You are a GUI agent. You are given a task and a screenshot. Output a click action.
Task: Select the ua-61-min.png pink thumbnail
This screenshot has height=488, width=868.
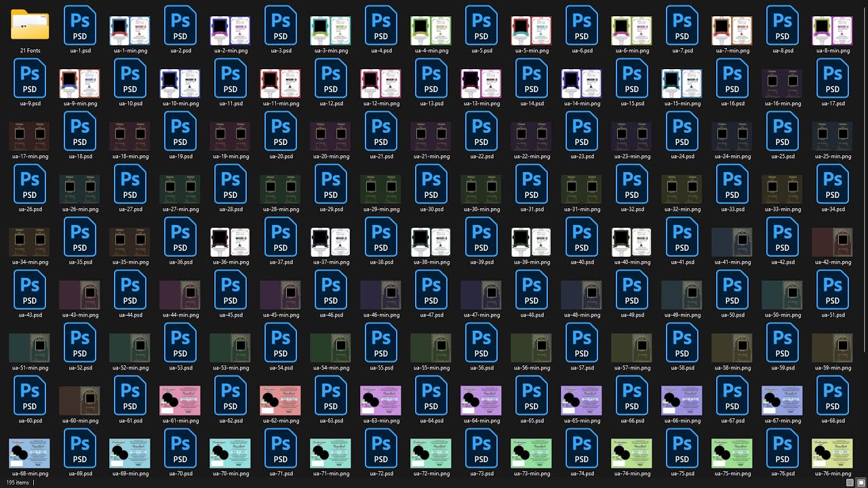pyautogui.click(x=180, y=401)
